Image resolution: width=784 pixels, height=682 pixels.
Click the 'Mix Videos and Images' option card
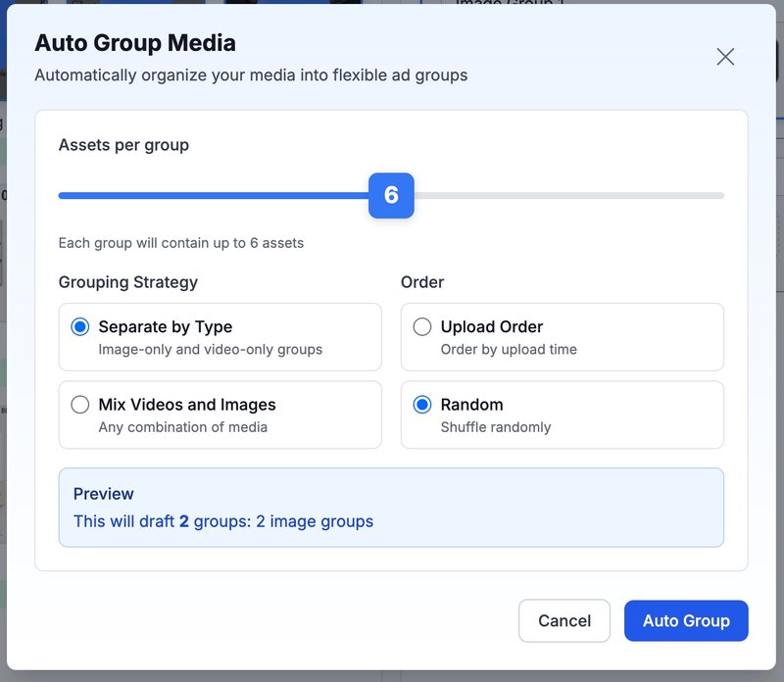pos(220,414)
